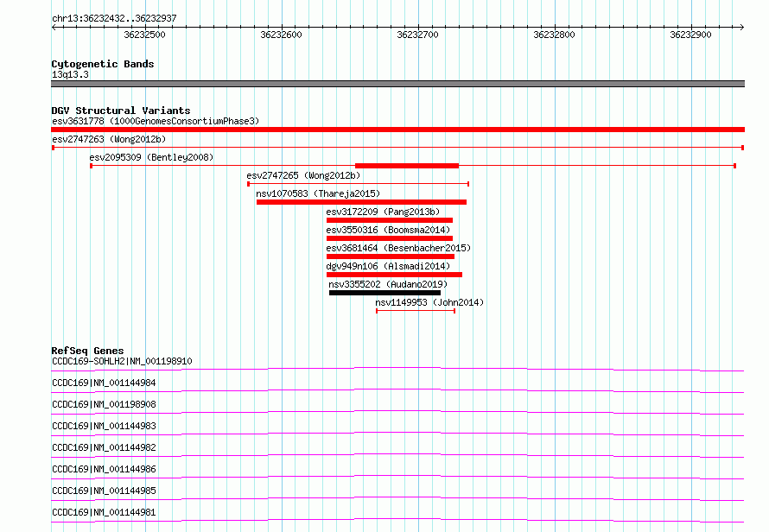Click the 13q13.3 band label
Image resolution: width=769 pixels, height=532 pixels.
click(x=70, y=74)
